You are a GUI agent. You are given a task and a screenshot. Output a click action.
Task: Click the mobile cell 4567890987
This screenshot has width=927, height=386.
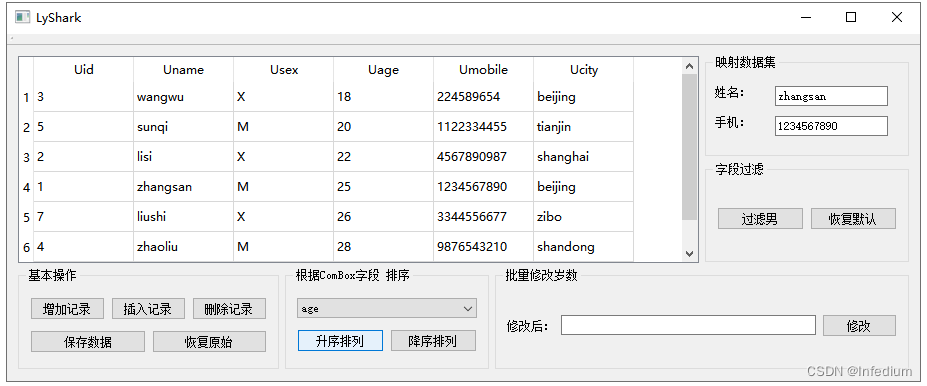coord(483,157)
